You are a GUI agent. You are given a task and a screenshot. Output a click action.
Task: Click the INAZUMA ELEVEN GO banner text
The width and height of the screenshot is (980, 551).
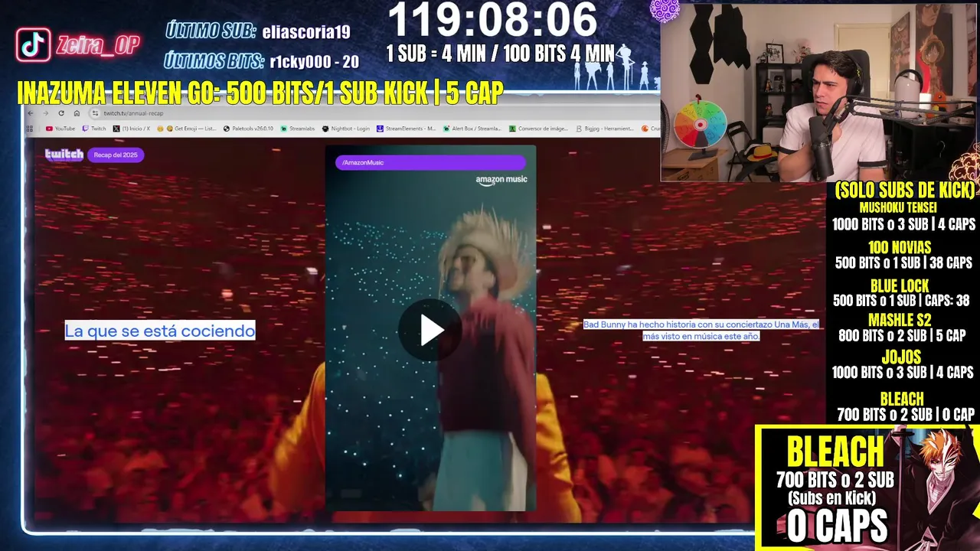pos(260,93)
